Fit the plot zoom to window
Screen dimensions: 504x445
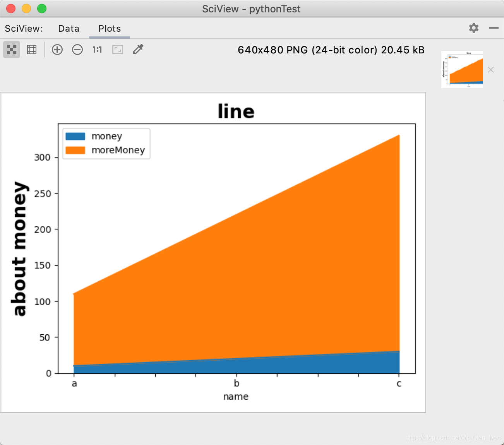point(118,50)
